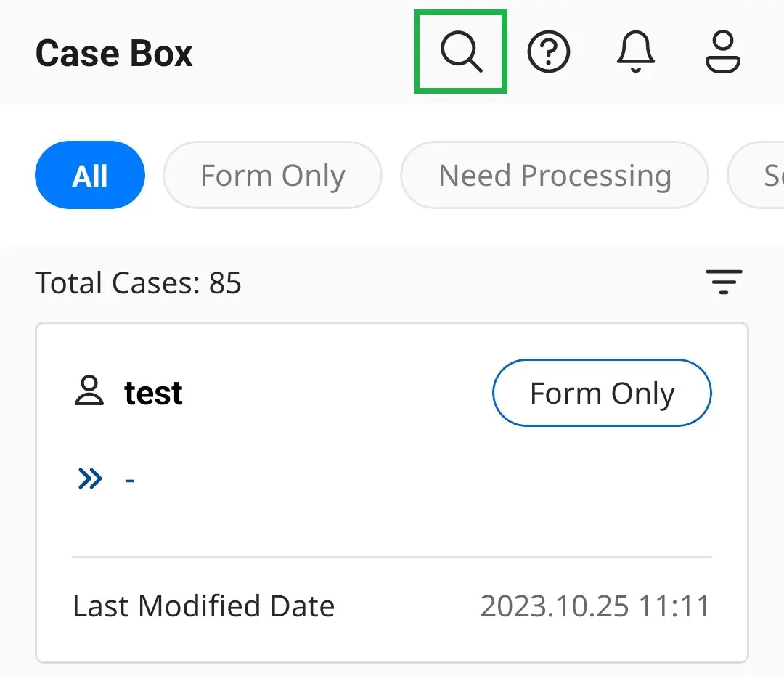Filter cases by Need Processing
Viewport: 784px width, 676px height.
[x=555, y=175]
